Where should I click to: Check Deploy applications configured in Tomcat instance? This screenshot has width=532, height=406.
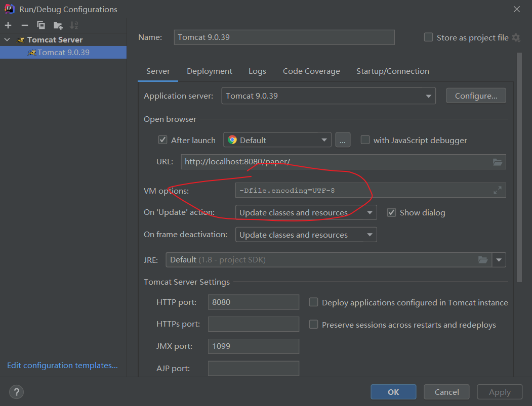point(313,302)
